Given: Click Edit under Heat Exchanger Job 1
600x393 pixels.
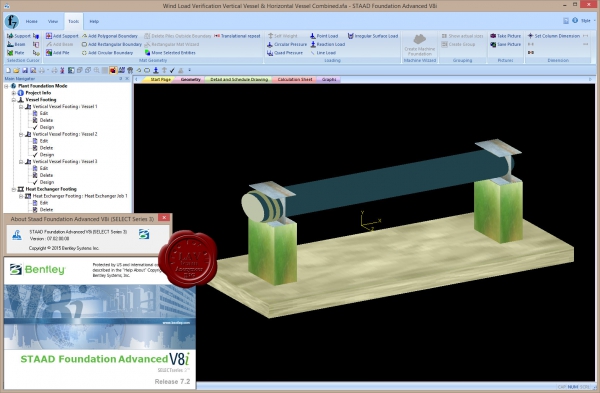Looking at the screenshot, I should (44, 203).
